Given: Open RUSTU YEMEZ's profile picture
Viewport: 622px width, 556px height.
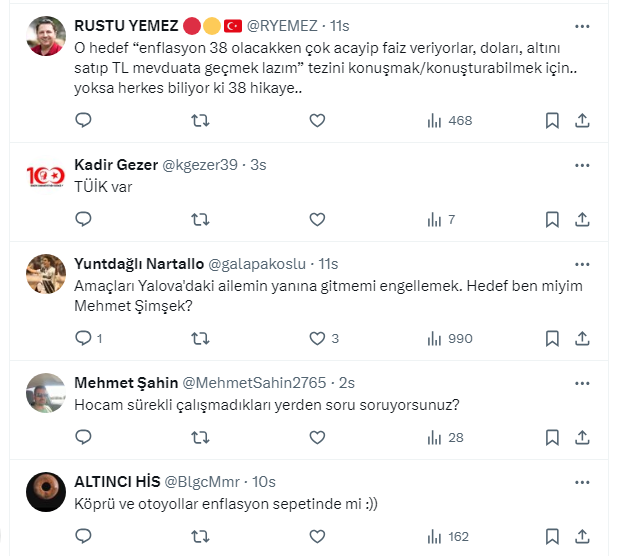Looking at the screenshot, I should 47,36.
